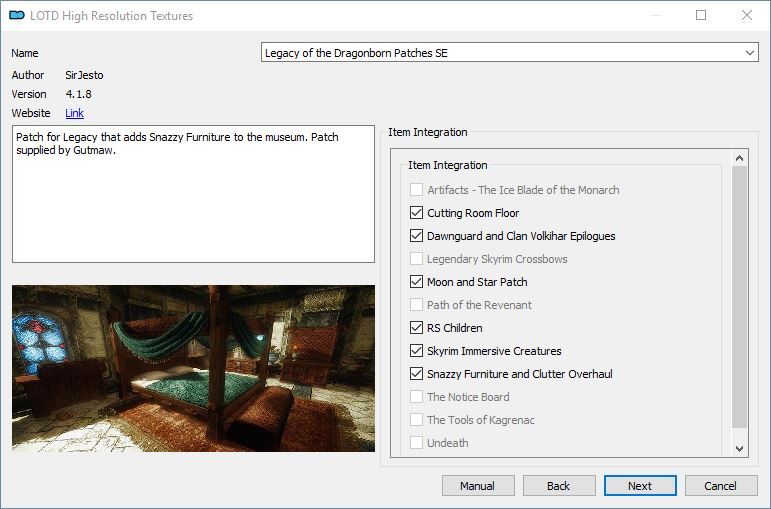Follow the Website Link hyperlink
The image size is (771, 509).
[74, 113]
